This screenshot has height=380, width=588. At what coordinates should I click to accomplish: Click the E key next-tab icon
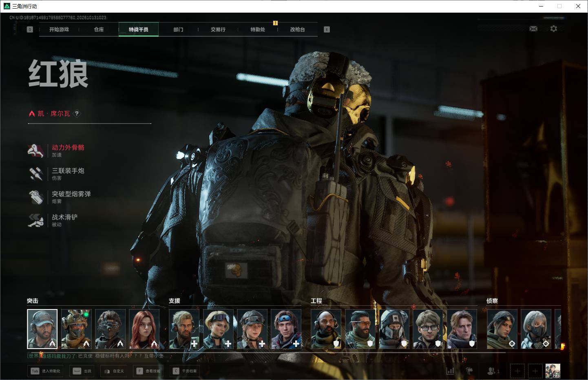pyautogui.click(x=327, y=29)
